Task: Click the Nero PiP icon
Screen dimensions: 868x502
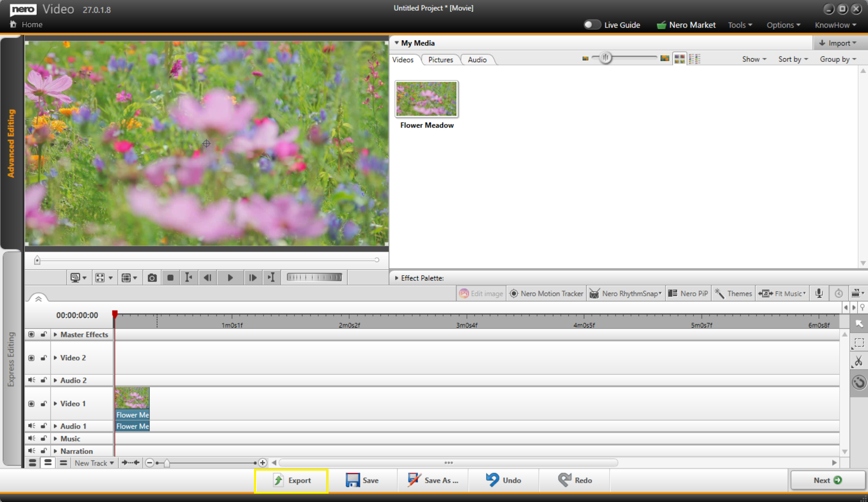Action: click(673, 293)
